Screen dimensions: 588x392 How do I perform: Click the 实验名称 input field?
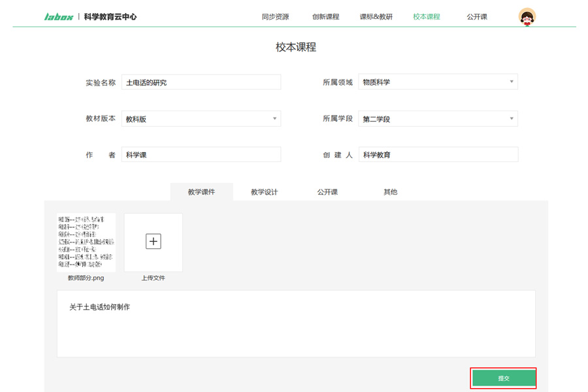pyautogui.click(x=201, y=82)
